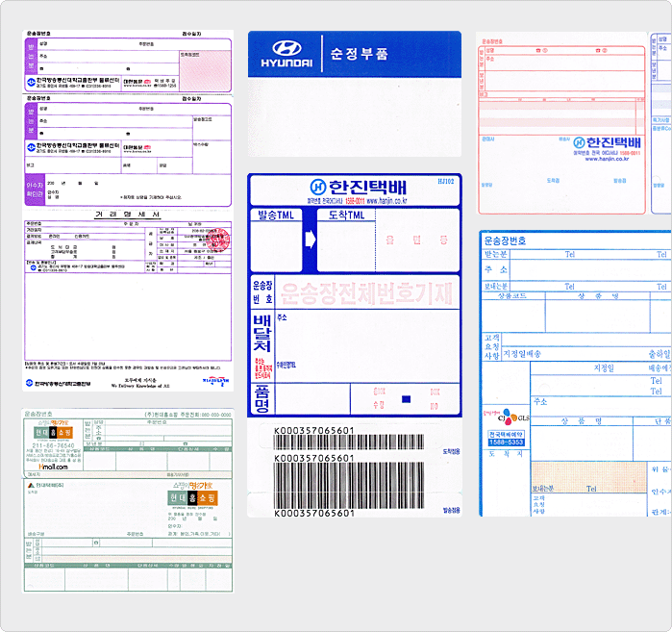Click the 한진택배 logo on the pink waybill
Image resolution: width=672 pixels, height=632 pixels.
[607, 142]
